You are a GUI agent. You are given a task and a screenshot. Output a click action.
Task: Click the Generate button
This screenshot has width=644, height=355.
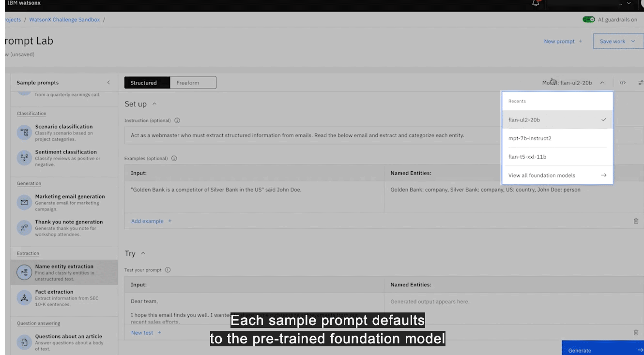click(x=603, y=348)
